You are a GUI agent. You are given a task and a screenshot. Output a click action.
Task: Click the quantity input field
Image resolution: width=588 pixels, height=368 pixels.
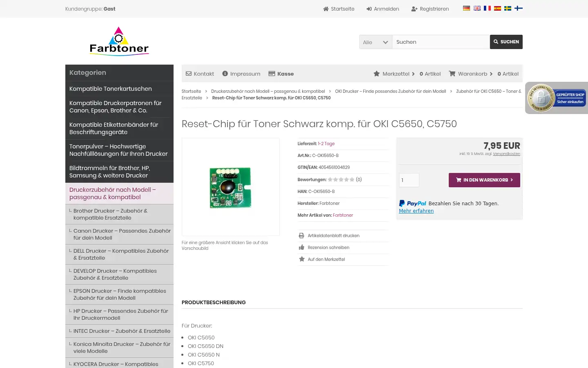409,180
